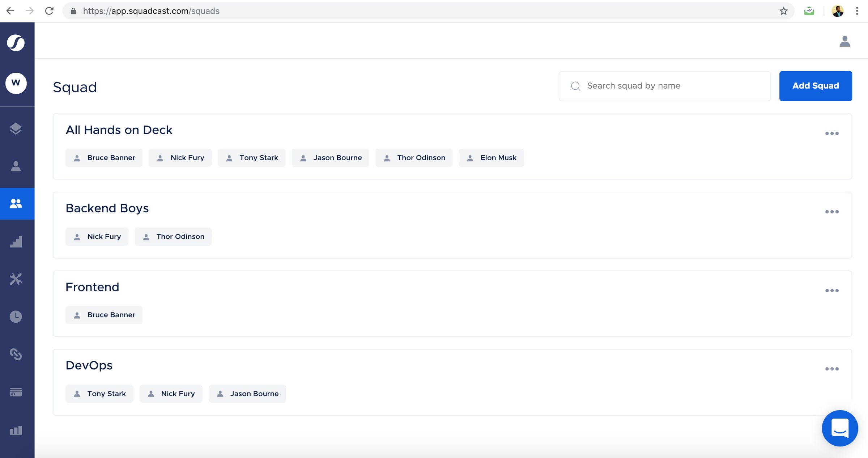Focus the Search squad by name field
The width and height of the screenshot is (868, 458).
coord(669,86)
